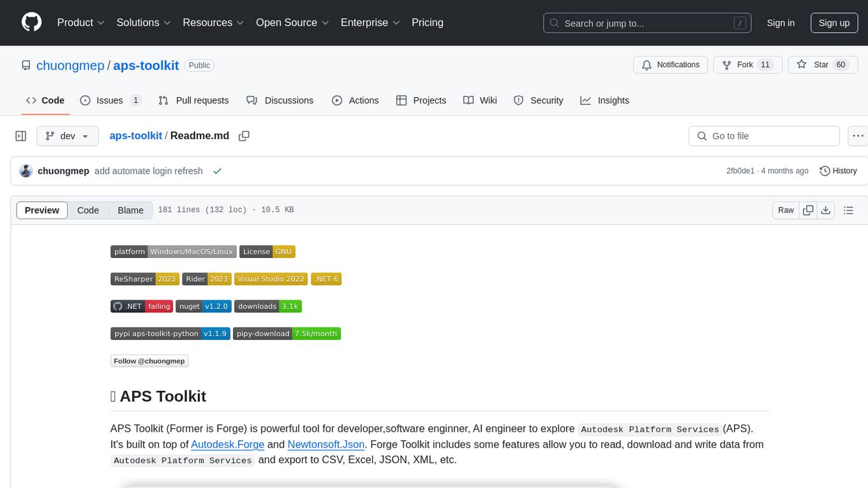The width and height of the screenshot is (868, 488).
Task: Open commit author chuongmep link
Action: click(63, 171)
